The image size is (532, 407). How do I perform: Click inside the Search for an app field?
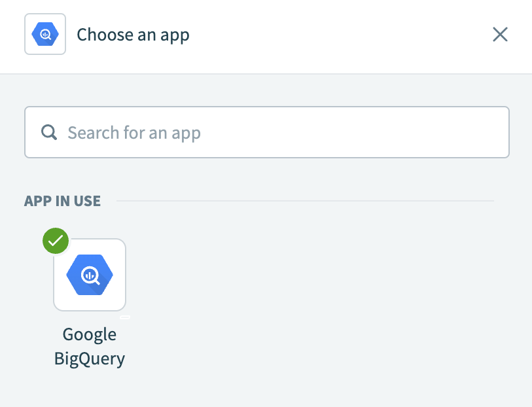[x=262, y=132]
